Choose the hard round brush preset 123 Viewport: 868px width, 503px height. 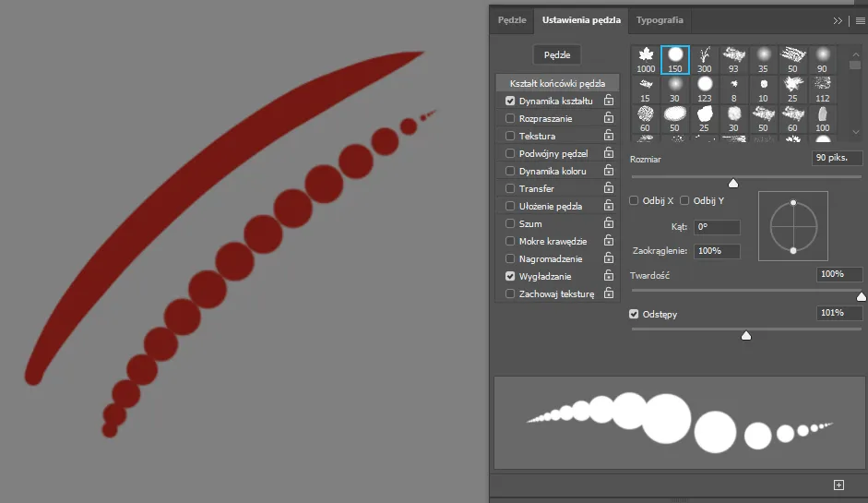704,90
